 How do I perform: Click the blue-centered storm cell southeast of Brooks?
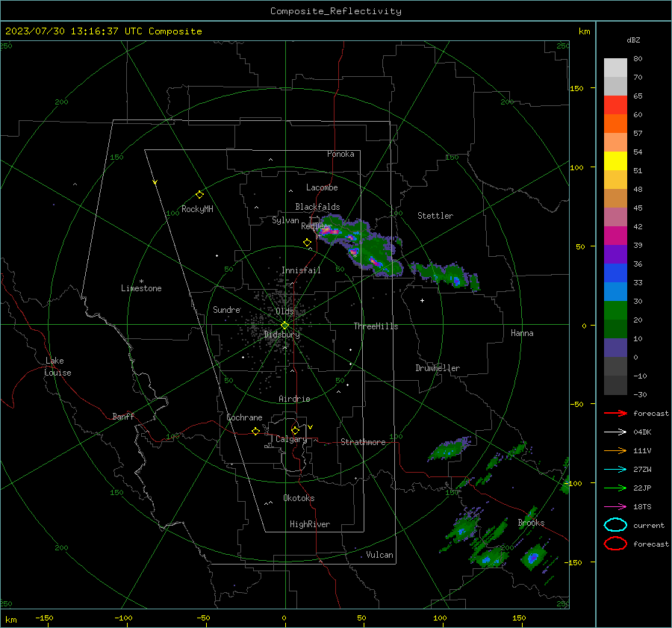pos(533,557)
